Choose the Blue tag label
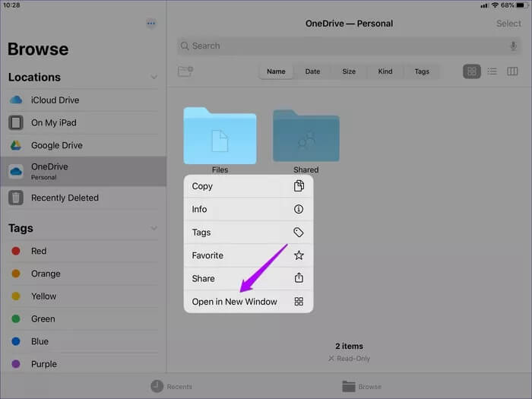 coord(40,341)
